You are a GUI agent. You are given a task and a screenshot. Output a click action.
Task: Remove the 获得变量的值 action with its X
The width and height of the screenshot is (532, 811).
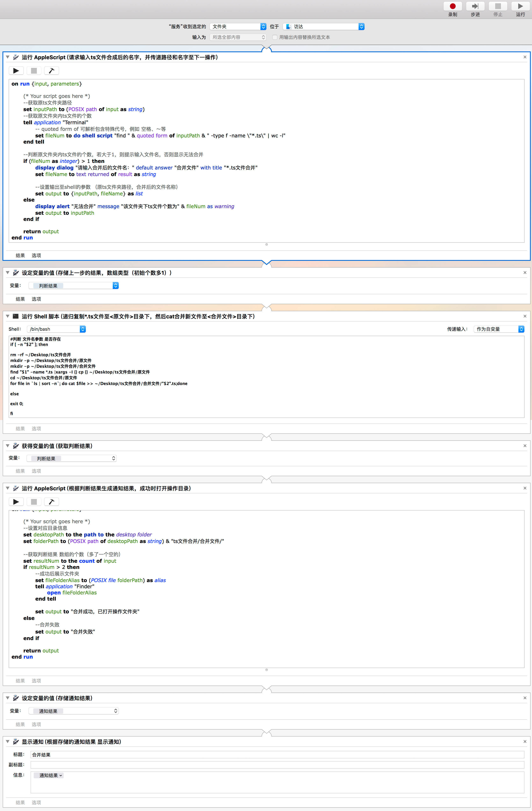click(x=525, y=446)
